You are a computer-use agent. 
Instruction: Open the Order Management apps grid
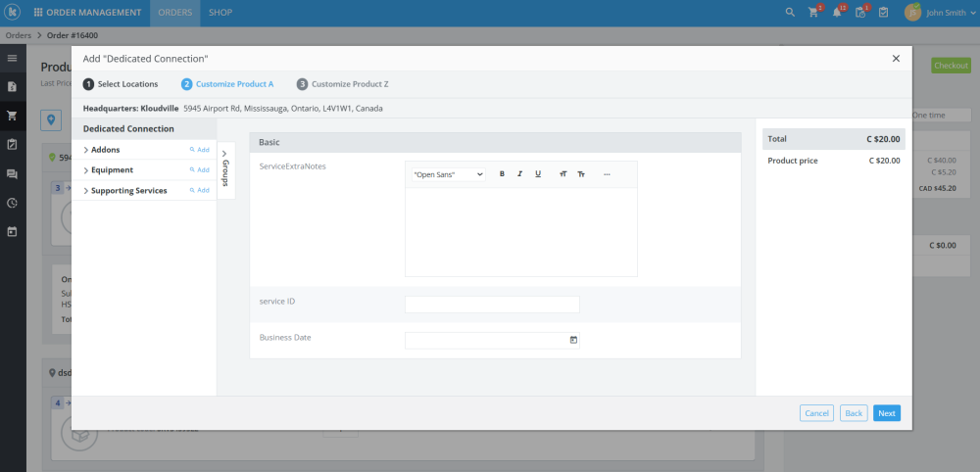coord(39,13)
